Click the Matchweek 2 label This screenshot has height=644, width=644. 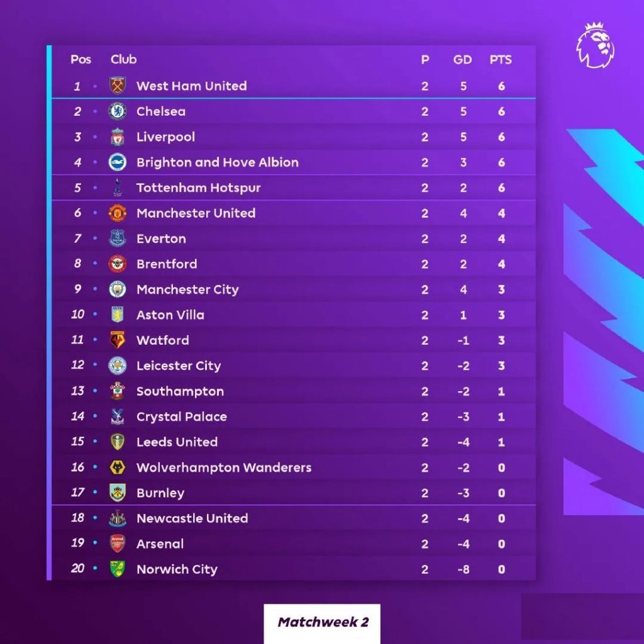(323, 622)
